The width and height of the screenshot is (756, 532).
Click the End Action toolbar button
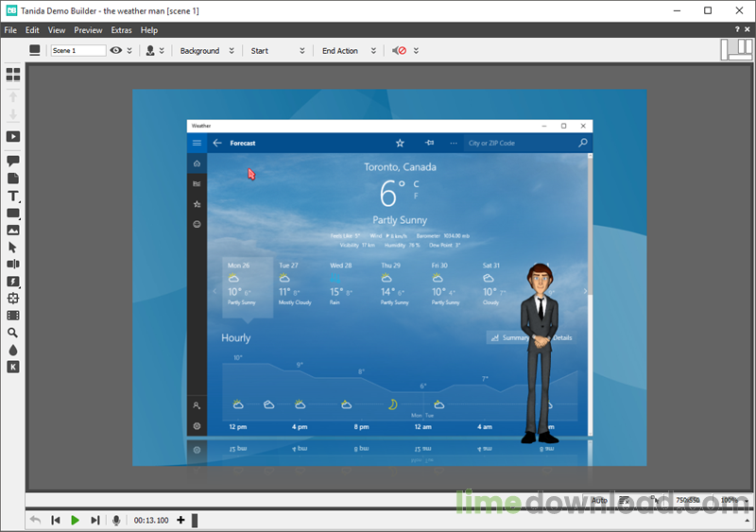(340, 51)
